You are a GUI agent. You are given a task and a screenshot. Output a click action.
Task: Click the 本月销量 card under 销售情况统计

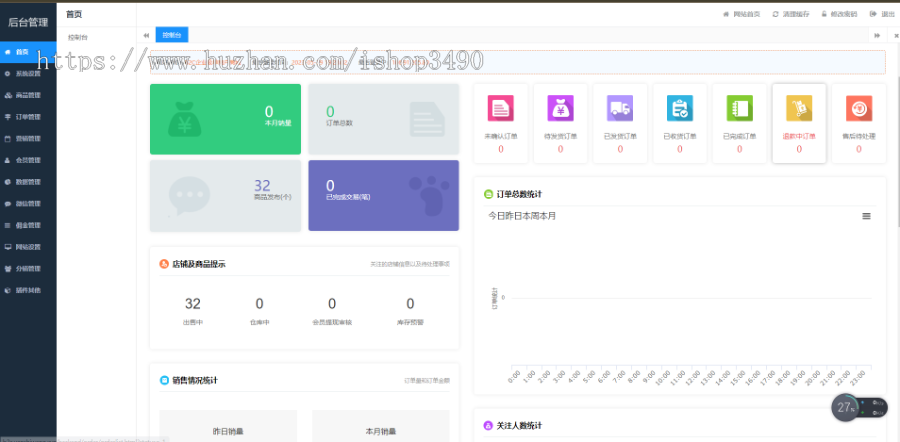tap(381, 426)
